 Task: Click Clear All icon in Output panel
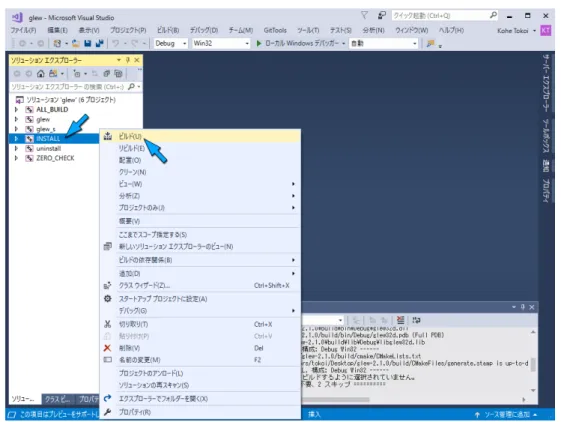[x=400, y=320]
